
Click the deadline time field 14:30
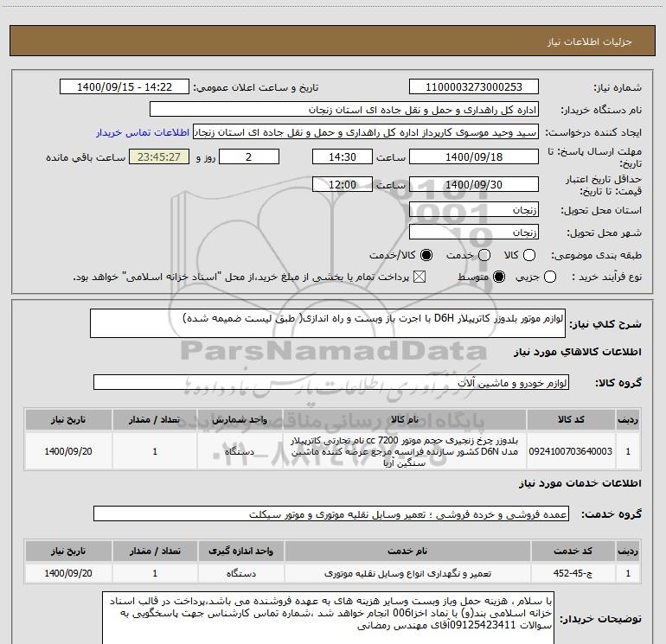pos(343,157)
